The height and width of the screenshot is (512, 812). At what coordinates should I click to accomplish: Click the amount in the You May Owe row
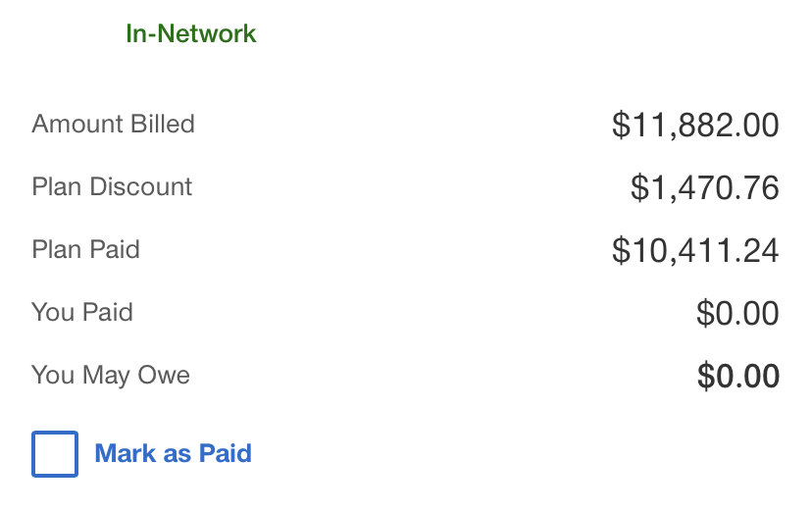[737, 377]
